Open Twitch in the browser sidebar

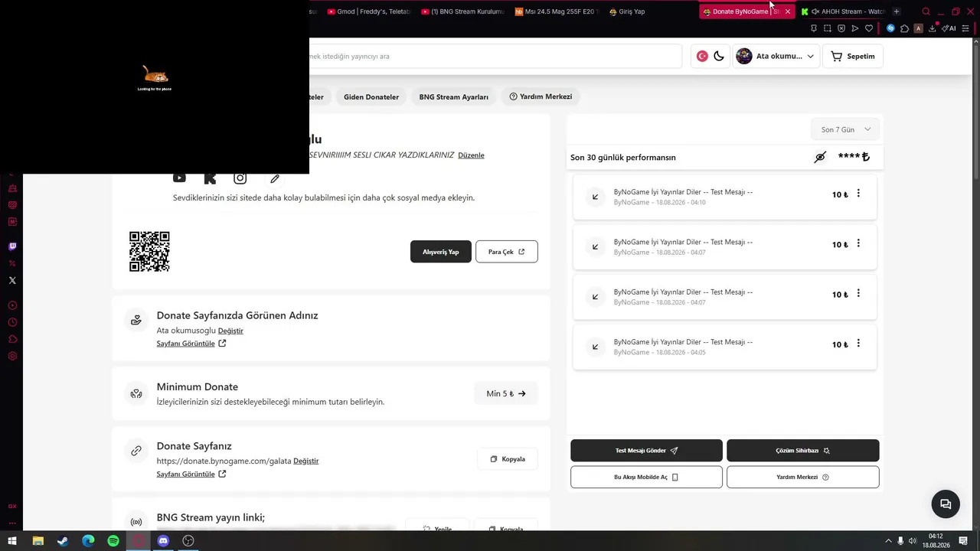point(12,246)
